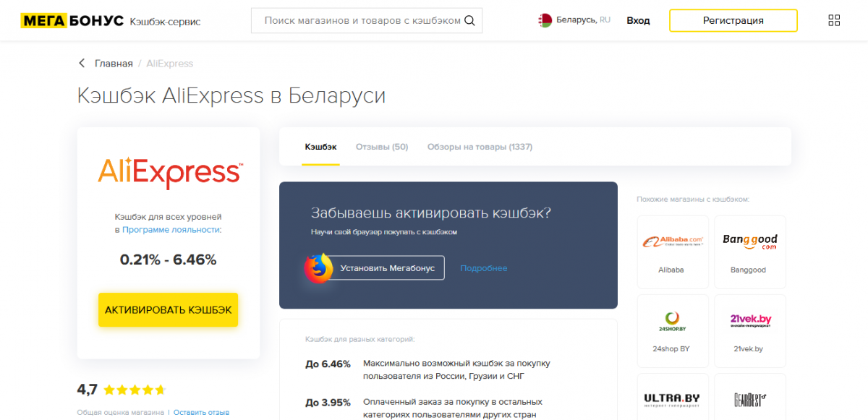Switch to Обзоры на товары (1337) tab
The height and width of the screenshot is (420, 868).
480,147
